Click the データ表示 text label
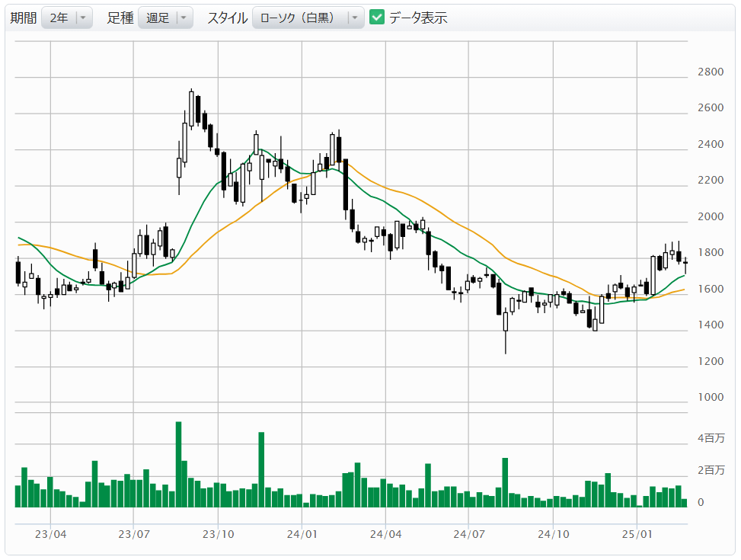Viewport: 741px width, 560px height. point(418,18)
